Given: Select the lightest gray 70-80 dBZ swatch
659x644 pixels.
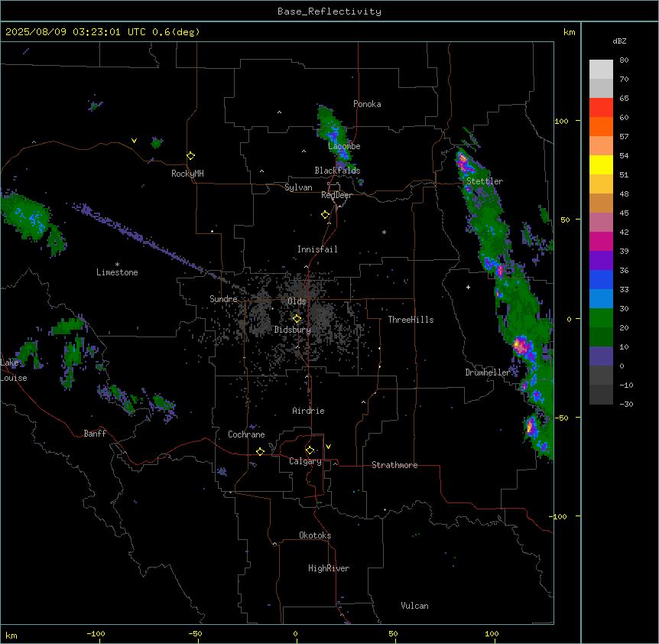Looking at the screenshot, I should 601,70.
